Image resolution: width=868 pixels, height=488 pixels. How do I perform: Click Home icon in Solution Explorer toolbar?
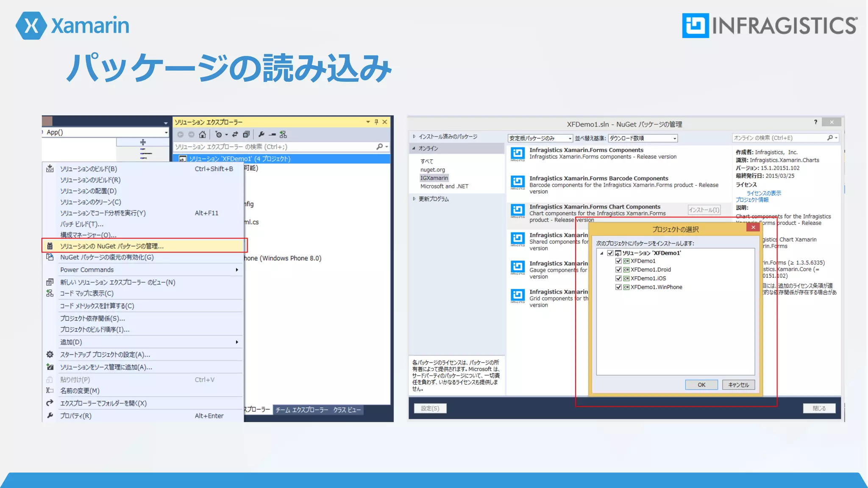(x=202, y=135)
